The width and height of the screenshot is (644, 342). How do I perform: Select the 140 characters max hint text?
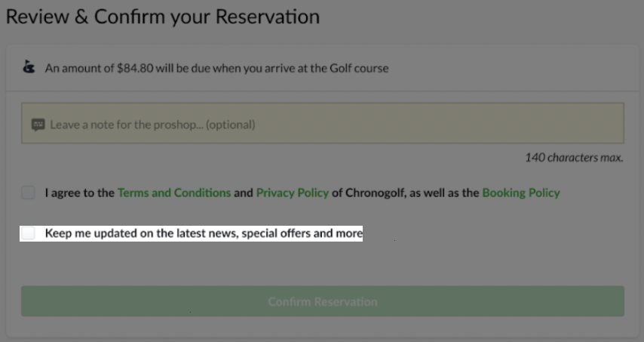[574, 158]
